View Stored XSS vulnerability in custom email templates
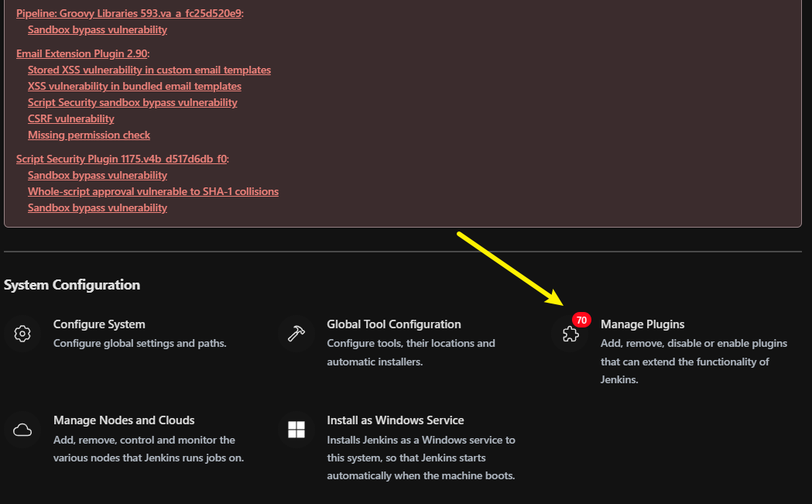This screenshot has height=504, width=812. pyautogui.click(x=149, y=70)
